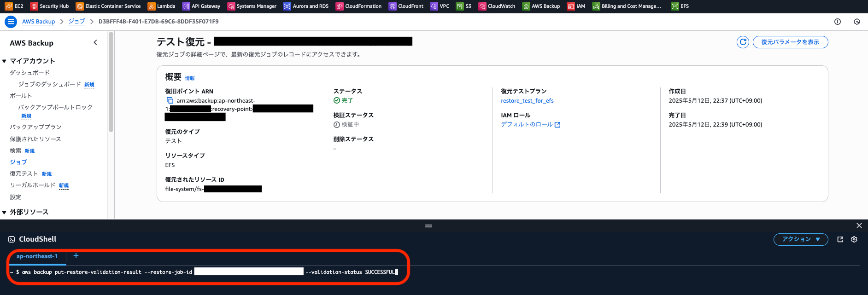Open 復元テスト in sidebar
This screenshot has height=295, width=868.
(24, 174)
